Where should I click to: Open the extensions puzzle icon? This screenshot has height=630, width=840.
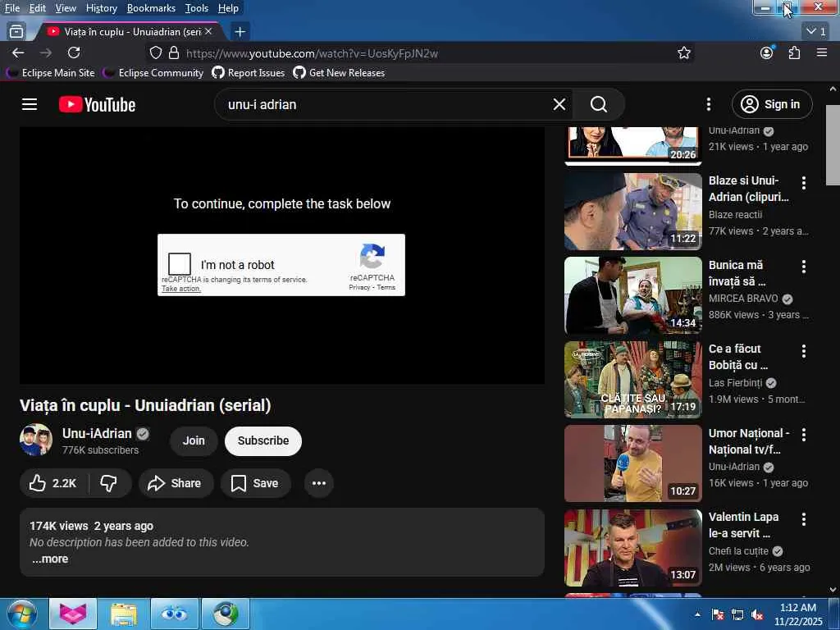pos(794,52)
